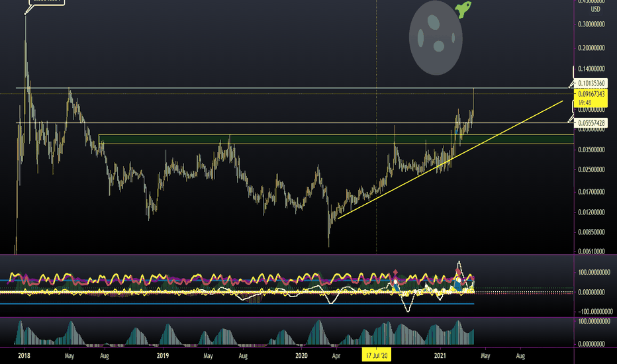The height and width of the screenshot is (364, 617).
Task: Click the 0.01200000 price scale value
Action: 591,212
